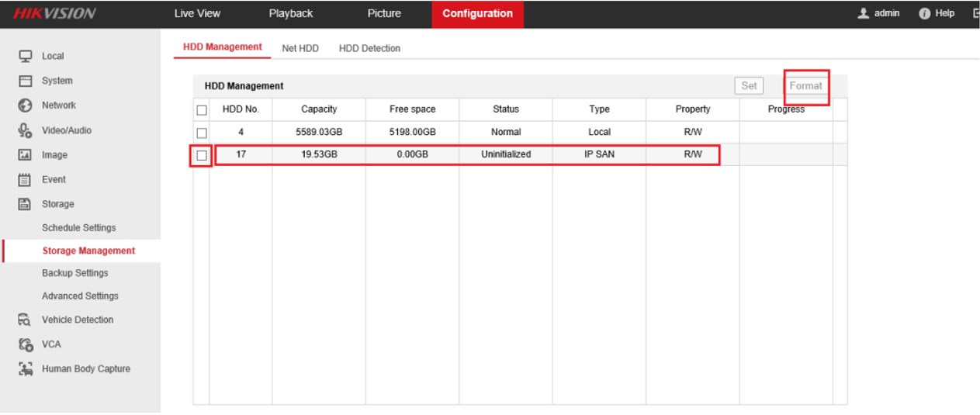Select checkbox for HDD No. 4
Image resolution: width=980 pixels, height=415 pixels.
(202, 133)
